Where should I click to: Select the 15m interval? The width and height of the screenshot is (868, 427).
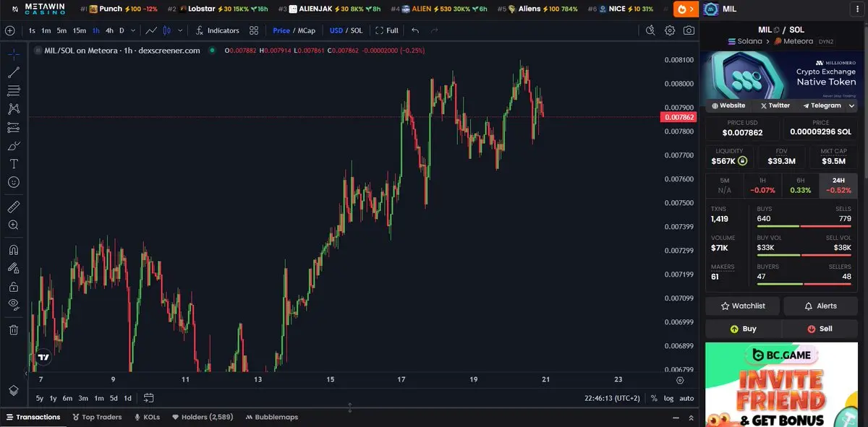[x=80, y=30]
